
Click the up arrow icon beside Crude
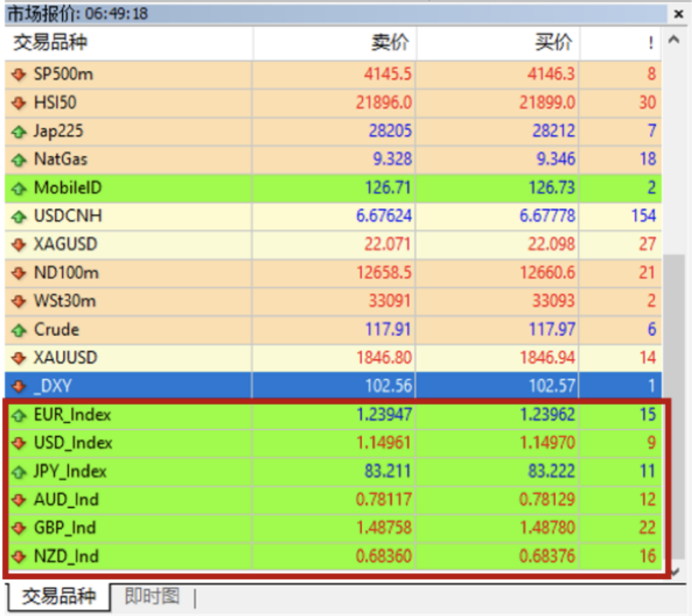19,330
